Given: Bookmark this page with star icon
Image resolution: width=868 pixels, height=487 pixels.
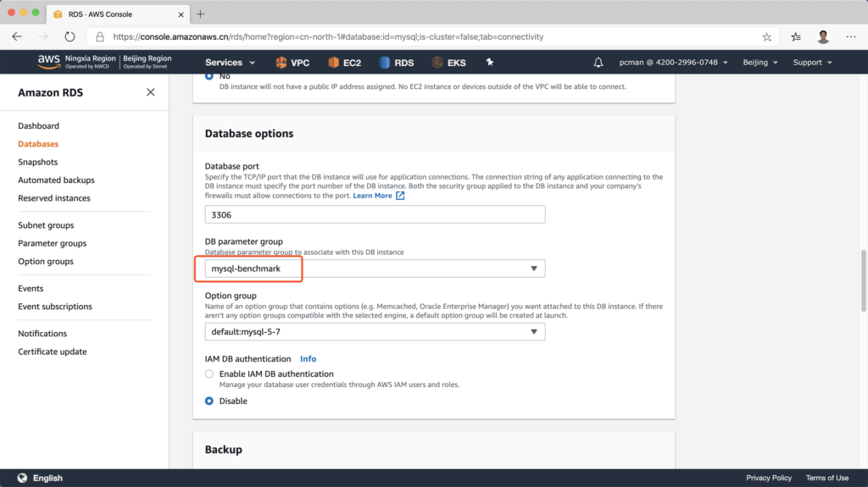Looking at the screenshot, I should [767, 37].
